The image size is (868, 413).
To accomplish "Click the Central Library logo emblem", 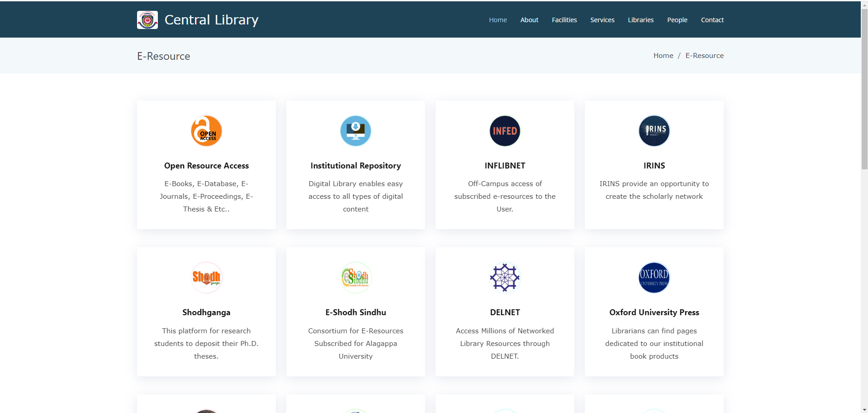I will pos(147,20).
